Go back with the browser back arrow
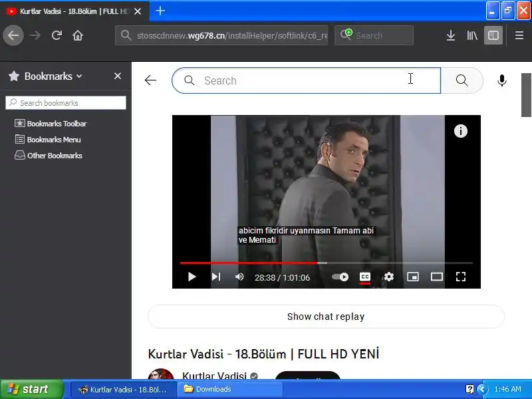Viewport: 532px width, 399px height. click(x=13, y=35)
